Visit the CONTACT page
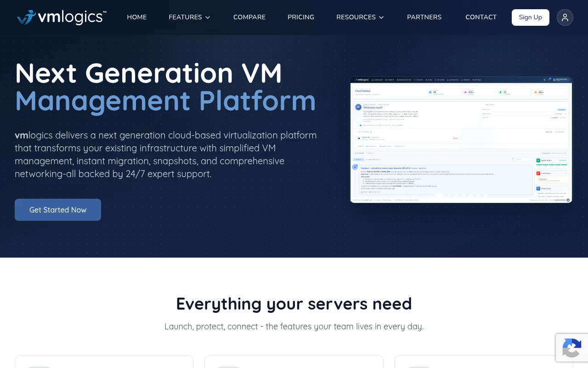588x368 pixels. (481, 17)
